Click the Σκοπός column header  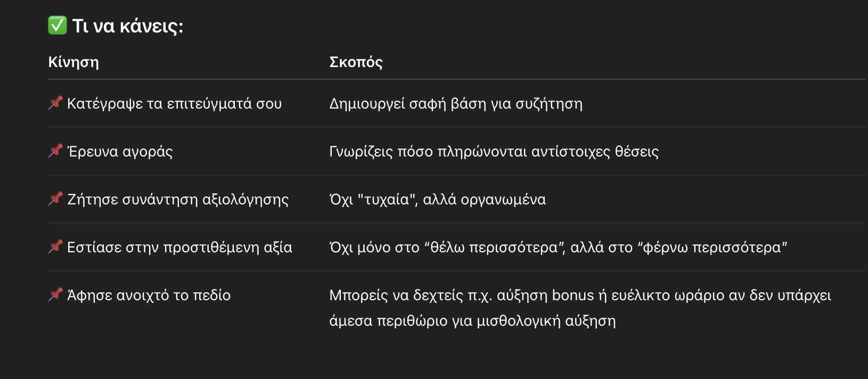[356, 62]
